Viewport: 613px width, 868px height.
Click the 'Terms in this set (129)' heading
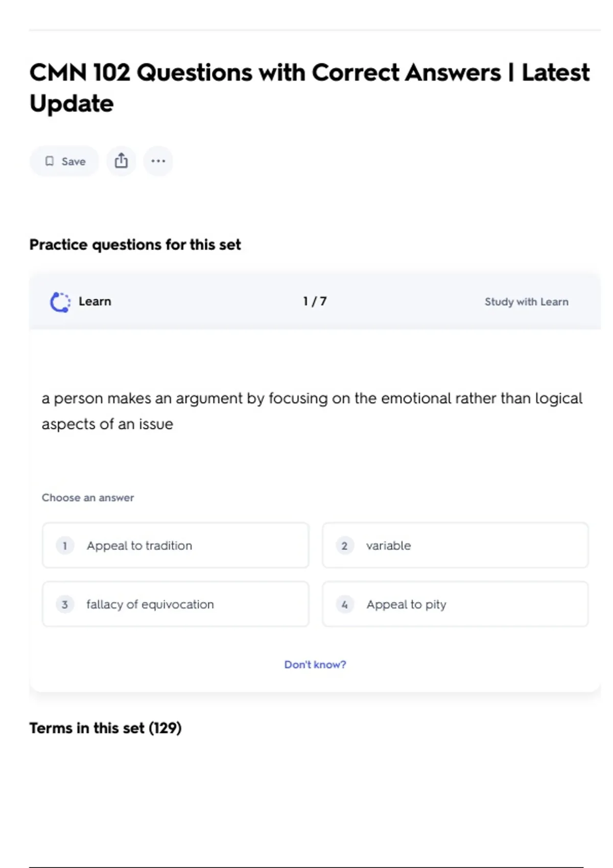(105, 728)
